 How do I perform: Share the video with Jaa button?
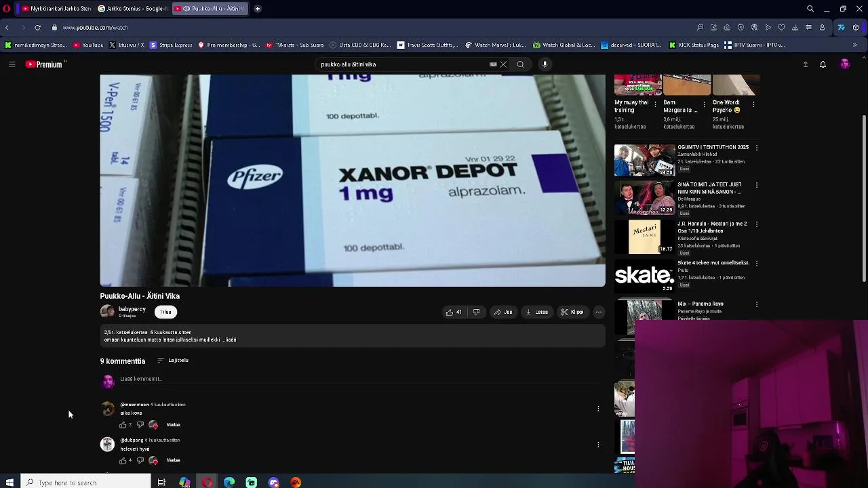502,312
